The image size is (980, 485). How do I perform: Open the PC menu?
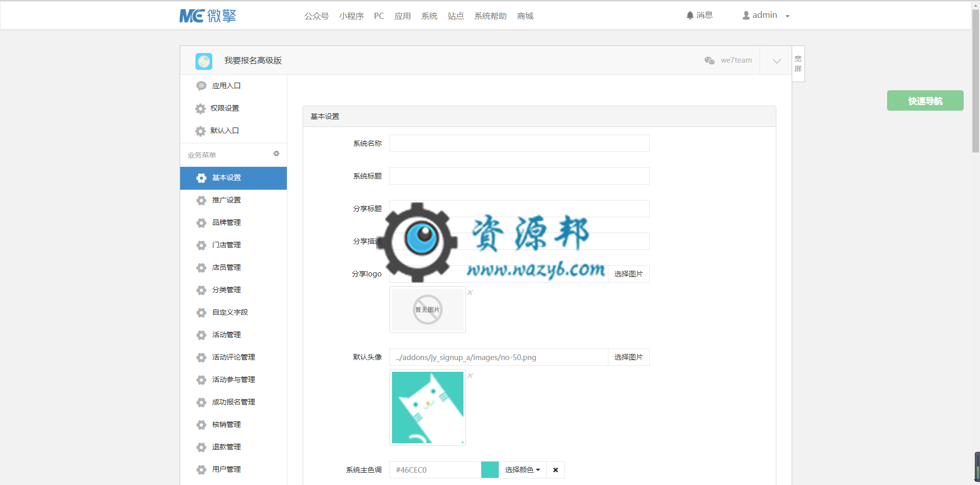[x=379, y=16]
